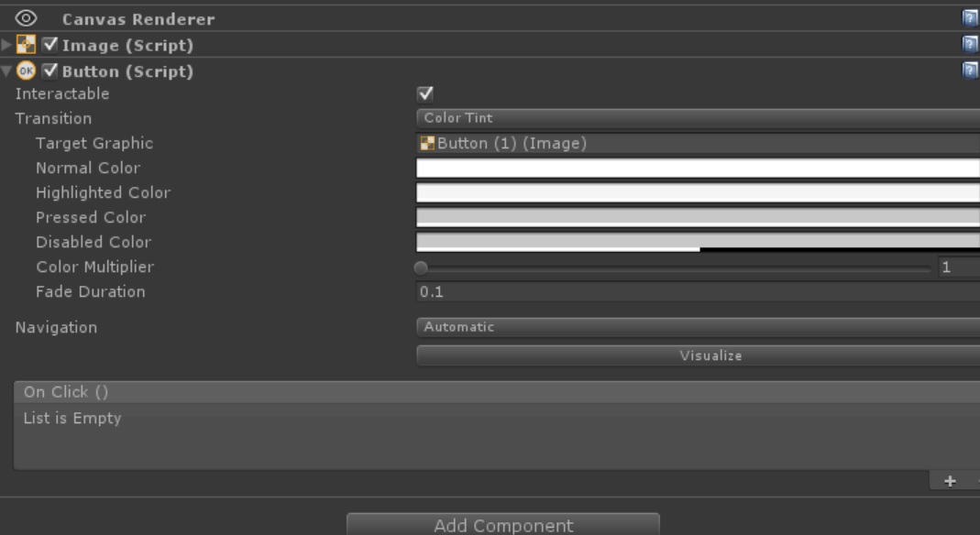Click the Visualize button
Viewport: 980px width, 535px height.
(699, 355)
